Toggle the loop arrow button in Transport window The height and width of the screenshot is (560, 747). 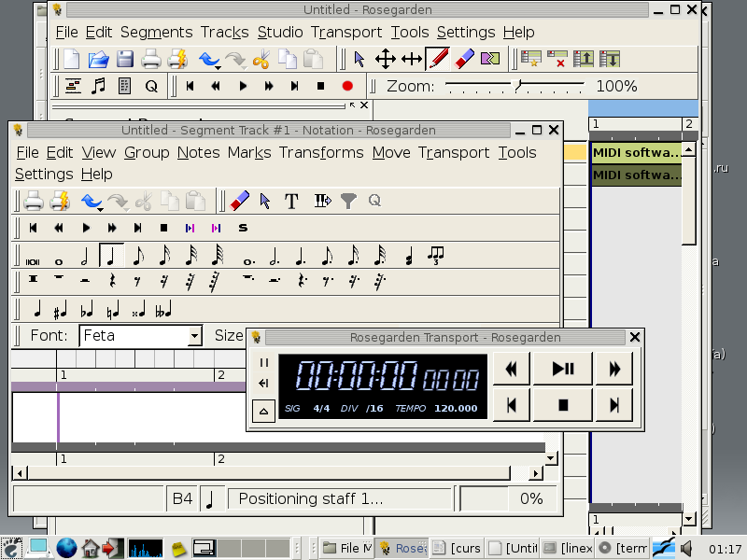tap(264, 384)
